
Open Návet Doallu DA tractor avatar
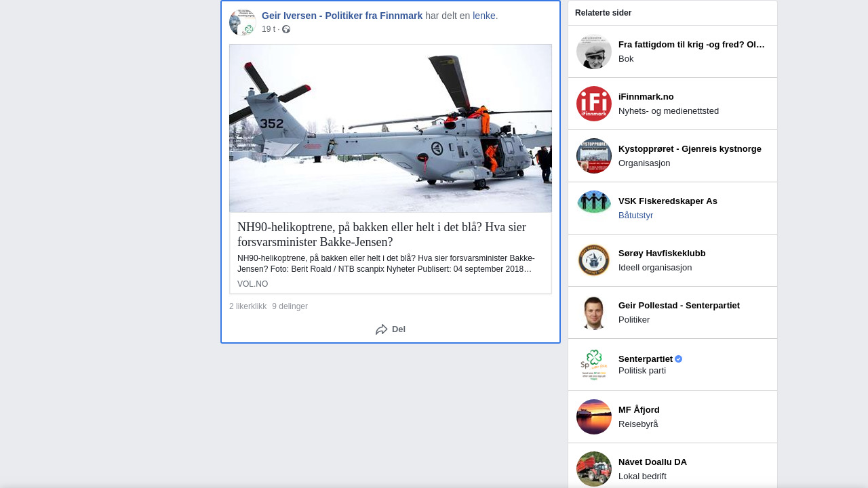click(x=594, y=469)
